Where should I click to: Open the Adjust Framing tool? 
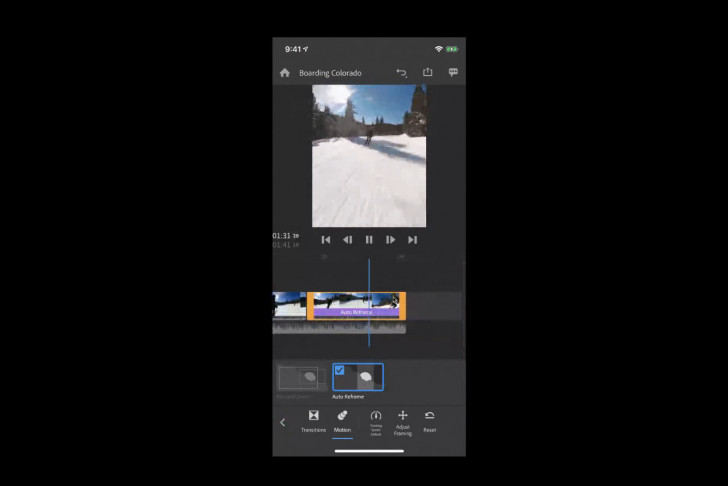[x=403, y=423]
